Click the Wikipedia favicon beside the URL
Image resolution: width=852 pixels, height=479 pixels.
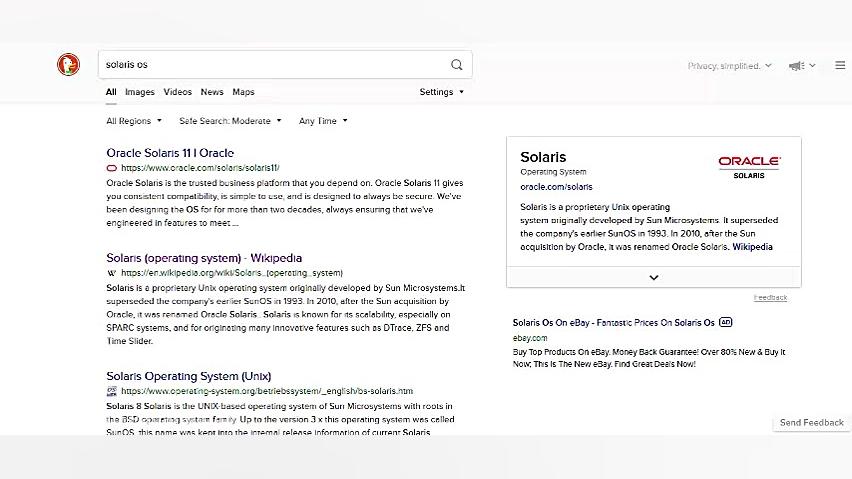[x=112, y=273]
